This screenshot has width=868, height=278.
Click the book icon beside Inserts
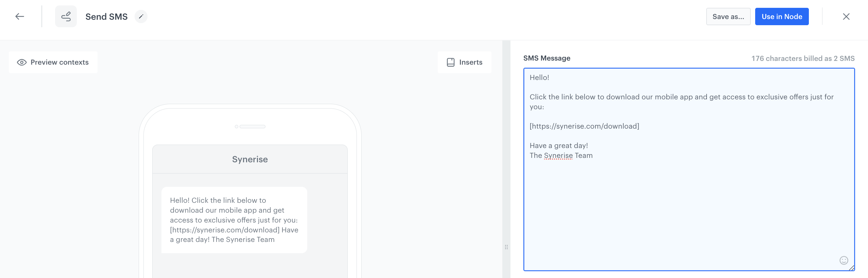coord(451,62)
